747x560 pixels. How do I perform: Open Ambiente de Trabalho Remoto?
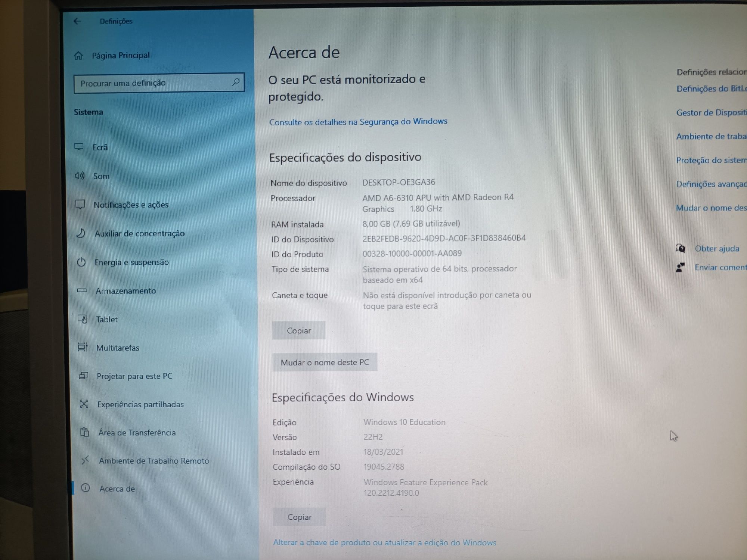coord(154,461)
